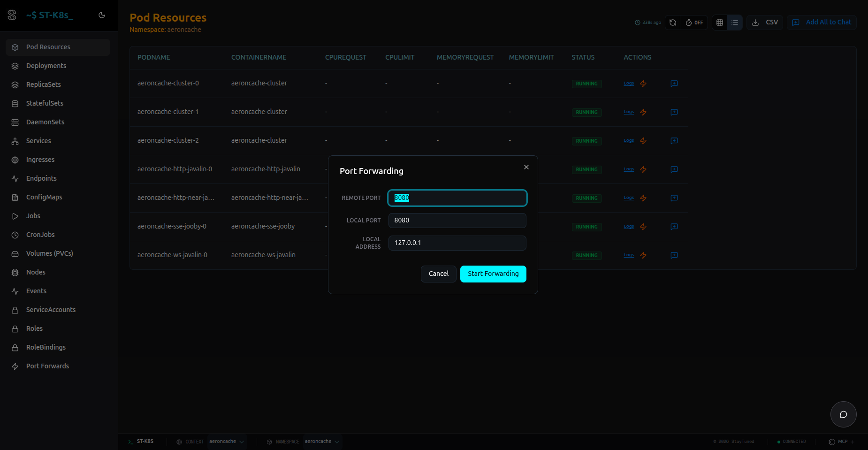Click port forward bolt for aeroncache-cluster-0

pos(643,84)
